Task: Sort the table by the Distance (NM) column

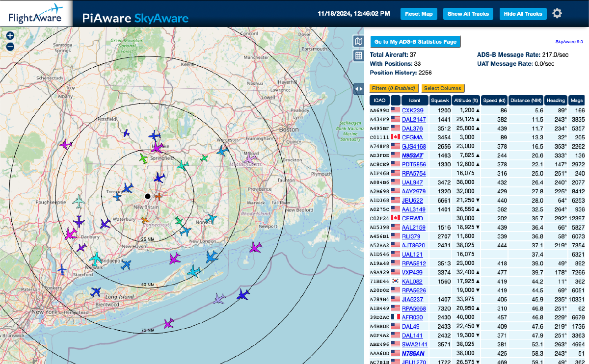Action: pos(526,100)
